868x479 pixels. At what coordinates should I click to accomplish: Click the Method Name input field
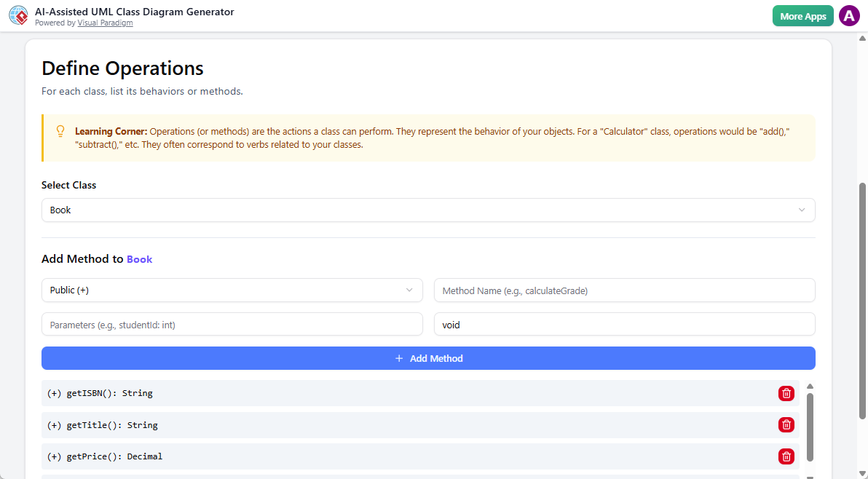pos(624,290)
